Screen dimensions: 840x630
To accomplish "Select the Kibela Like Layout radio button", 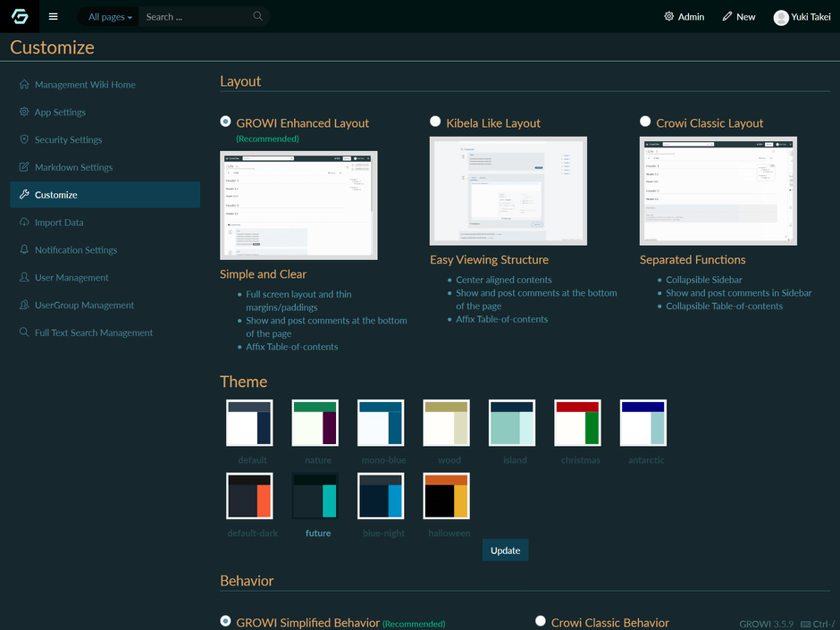I will coord(435,122).
